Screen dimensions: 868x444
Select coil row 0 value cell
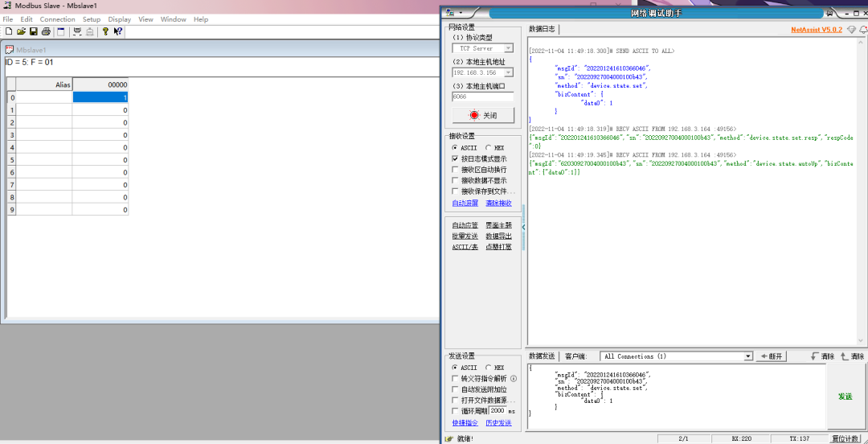pyautogui.click(x=100, y=97)
